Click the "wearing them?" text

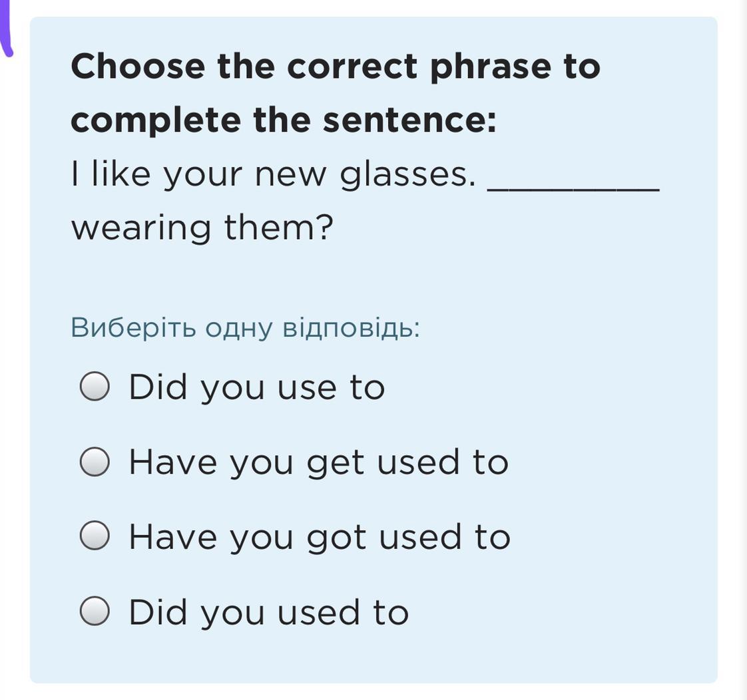pyautogui.click(x=202, y=228)
